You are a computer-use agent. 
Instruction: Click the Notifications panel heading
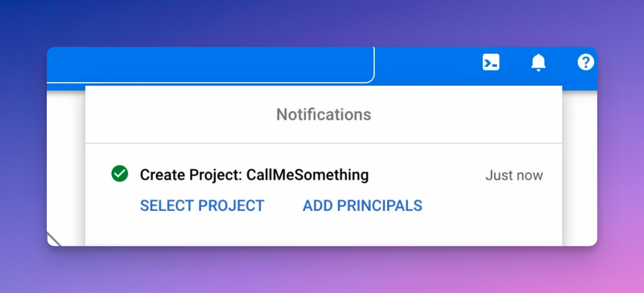pyautogui.click(x=324, y=114)
